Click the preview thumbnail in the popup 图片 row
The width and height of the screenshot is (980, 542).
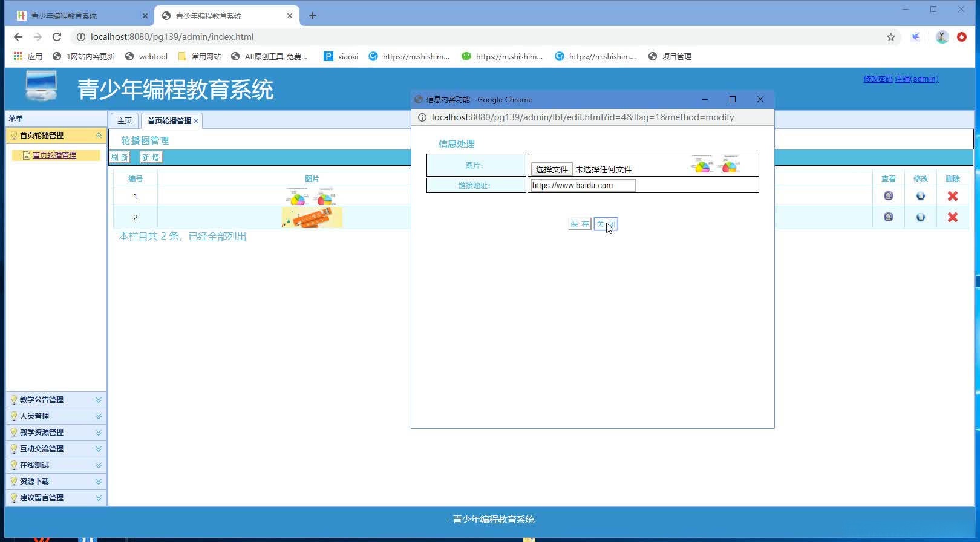(x=716, y=164)
